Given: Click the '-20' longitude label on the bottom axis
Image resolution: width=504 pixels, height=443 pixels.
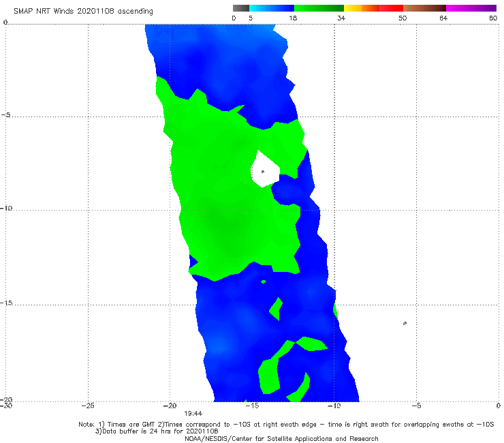Looking at the screenshot, I should [170, 406].
